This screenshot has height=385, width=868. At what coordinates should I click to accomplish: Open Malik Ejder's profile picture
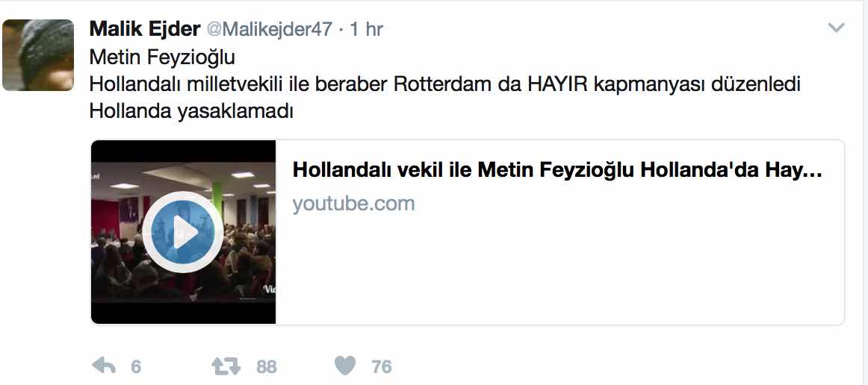pos(38,54)
